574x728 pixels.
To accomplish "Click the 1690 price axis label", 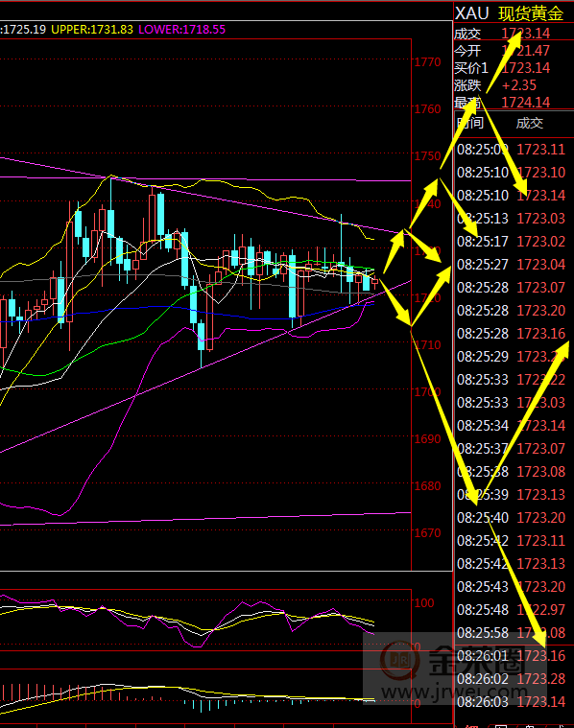I will coord(427,438).
